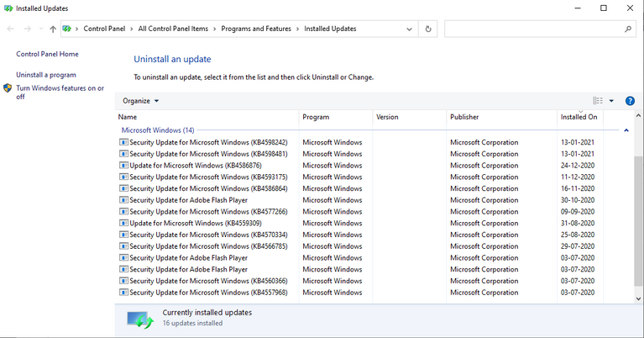The height and width of the screenshot is (338, 644).
Task: Sort by the Installed On column
Action: pos(580,117)
